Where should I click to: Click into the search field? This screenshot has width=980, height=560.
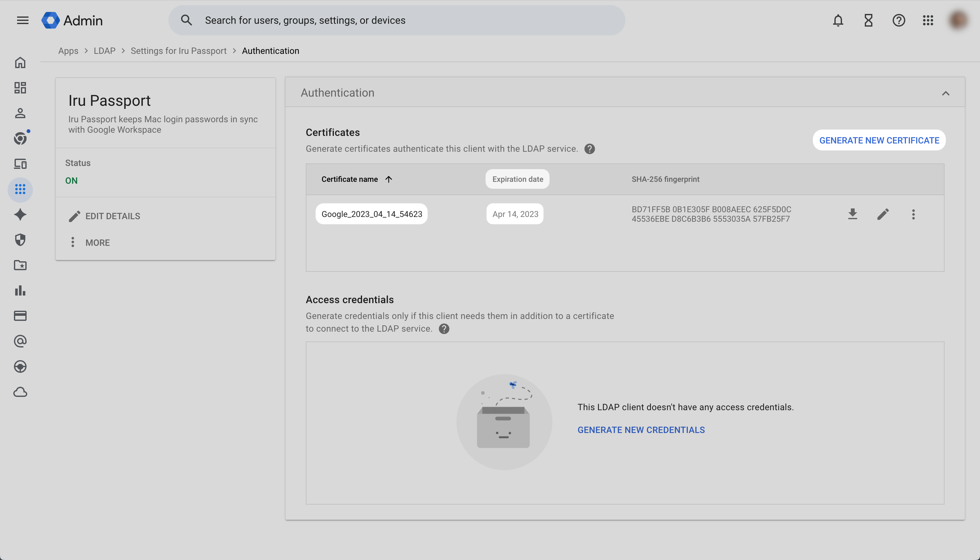397,20
